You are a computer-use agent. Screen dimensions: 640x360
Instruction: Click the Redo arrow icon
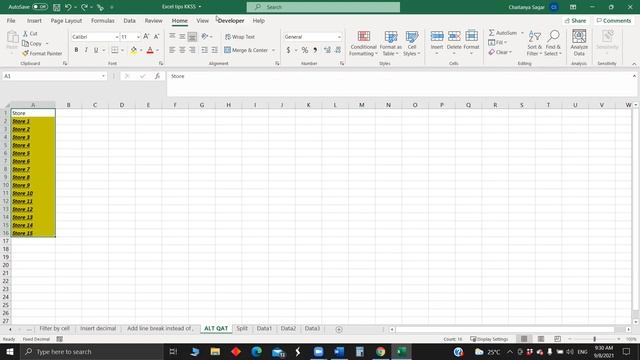point(84,7)
